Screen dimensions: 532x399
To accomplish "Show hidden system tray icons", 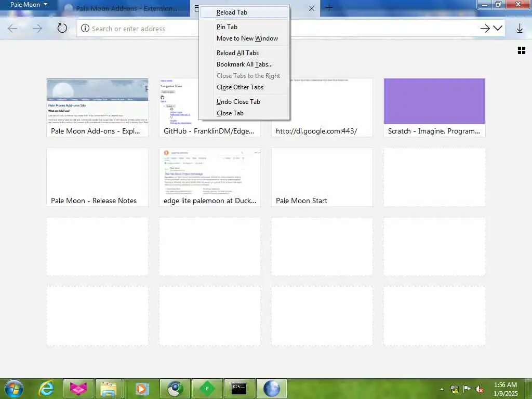I will [442, 389].
